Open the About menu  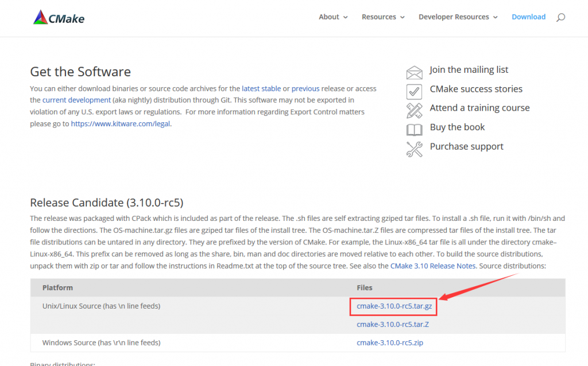click(329, 17)
